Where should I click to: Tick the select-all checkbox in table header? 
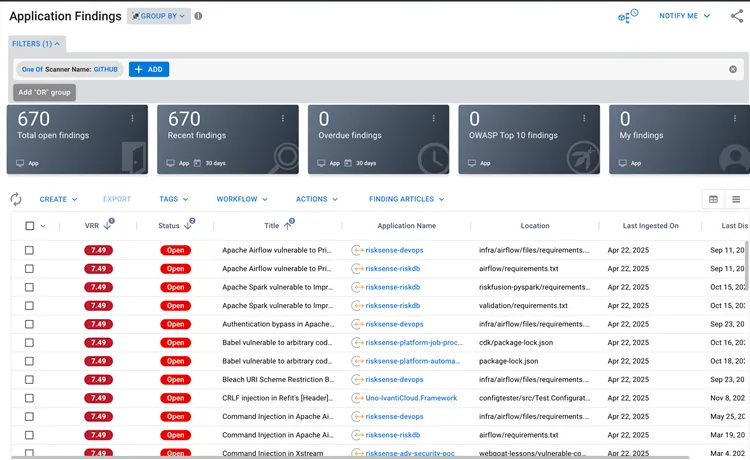tap(30, 226)
